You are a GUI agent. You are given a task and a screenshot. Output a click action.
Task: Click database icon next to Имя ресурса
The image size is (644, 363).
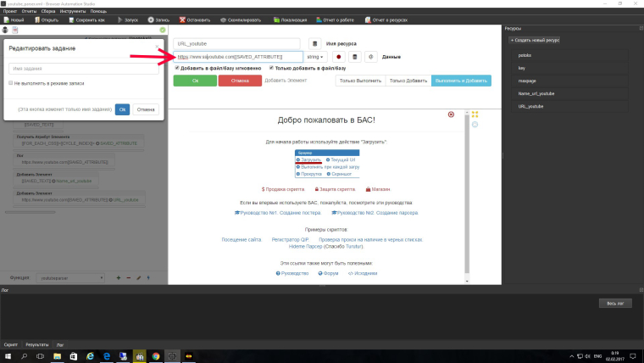(x=314, y=43)
